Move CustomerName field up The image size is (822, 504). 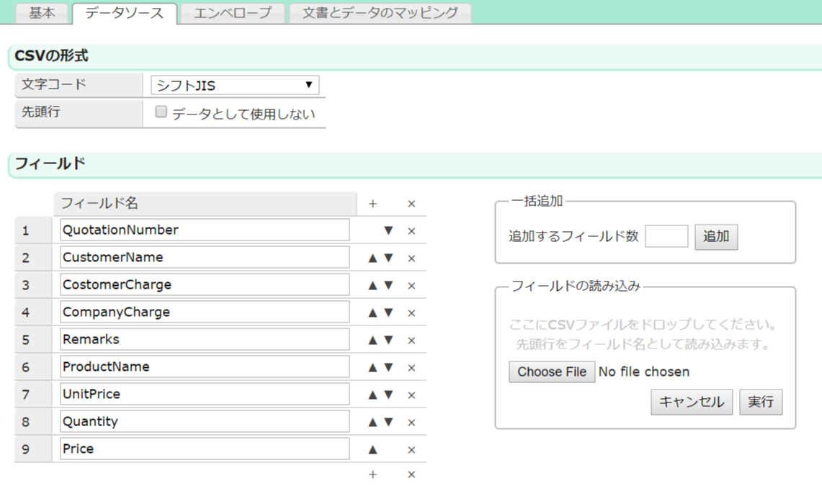[372, 258]
